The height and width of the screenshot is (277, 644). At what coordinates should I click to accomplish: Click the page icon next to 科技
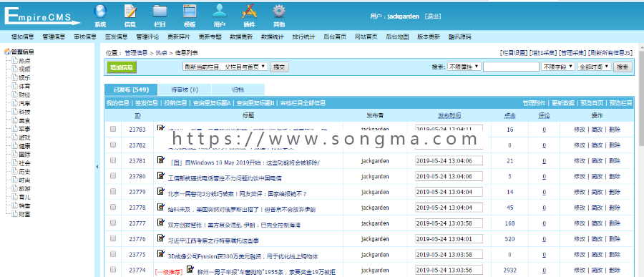click(x=15, y=112)
